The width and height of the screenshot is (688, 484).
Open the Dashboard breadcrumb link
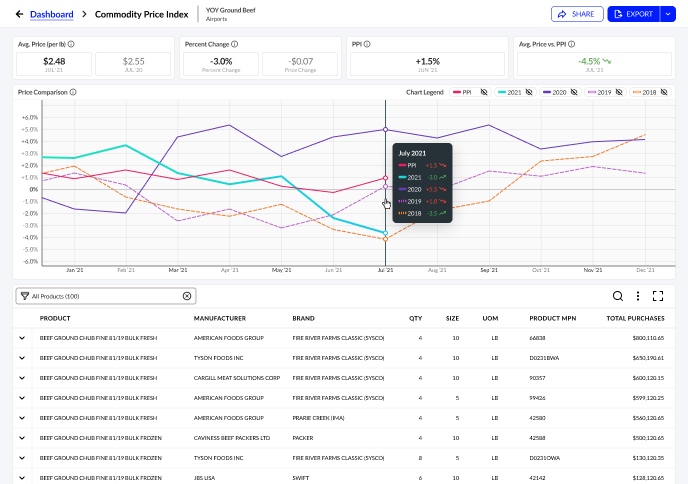pos(52,14)
